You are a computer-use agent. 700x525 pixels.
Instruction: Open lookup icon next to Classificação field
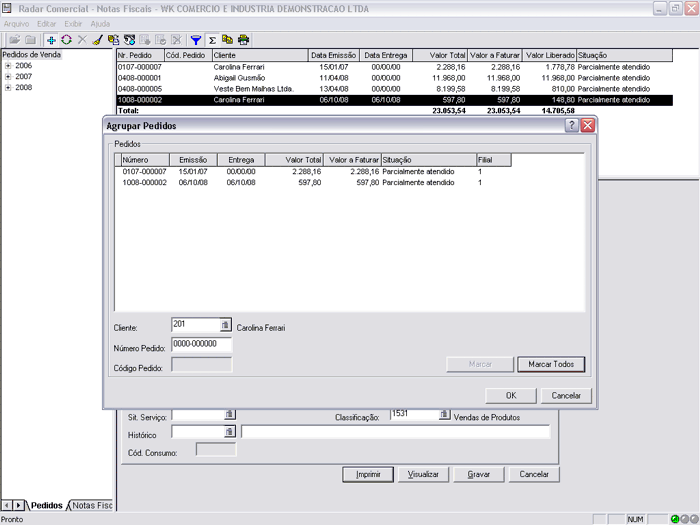coord(444,415)
